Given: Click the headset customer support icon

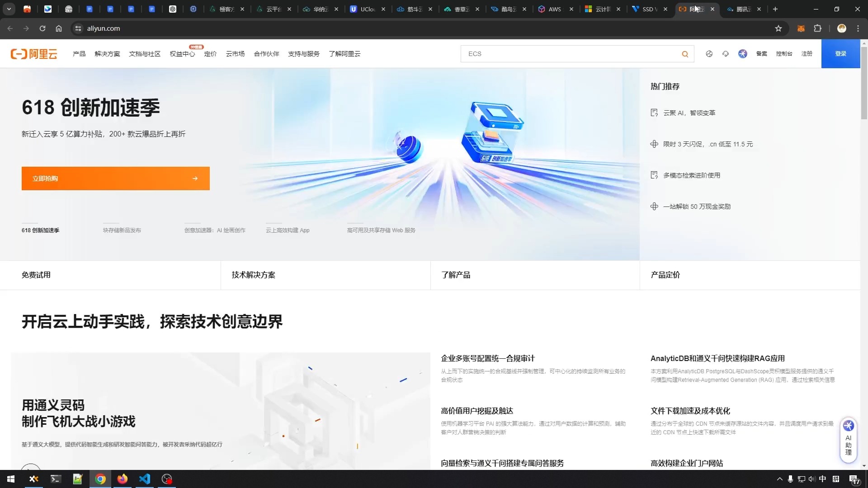Looking at the screenshot, I should (726, 54).
